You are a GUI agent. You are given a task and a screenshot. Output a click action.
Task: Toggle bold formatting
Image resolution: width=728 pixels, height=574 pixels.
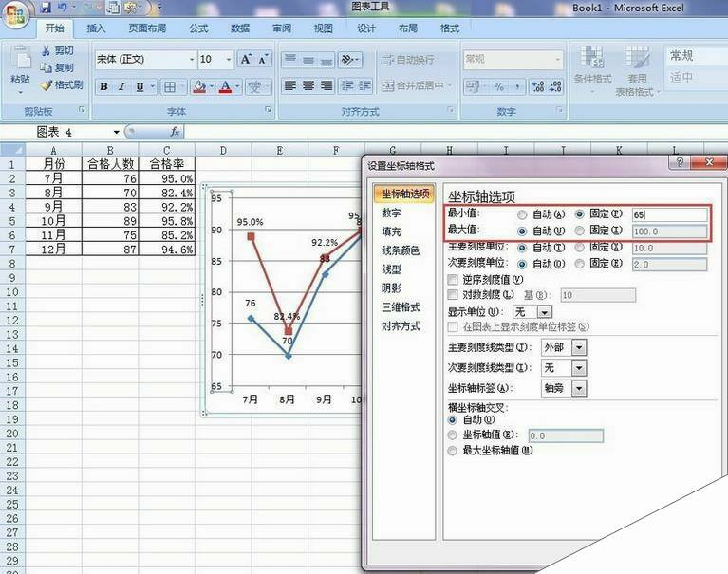pyautogui.click(x=104, y=86)
